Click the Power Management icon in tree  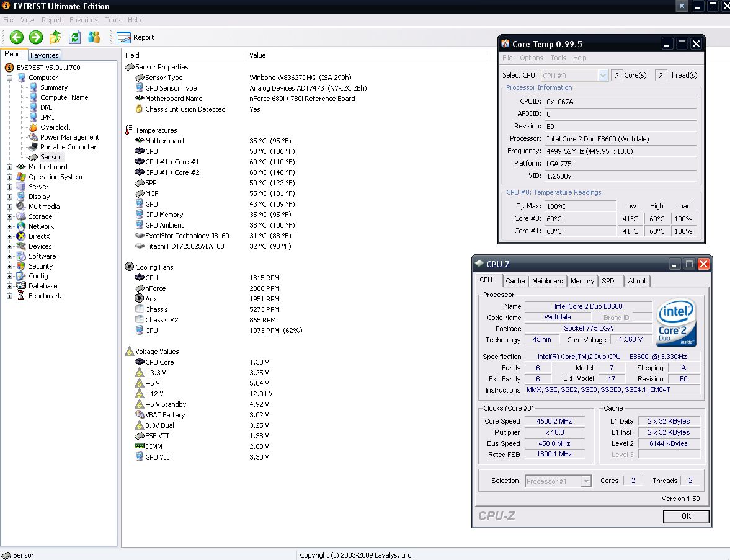point(33,137)
